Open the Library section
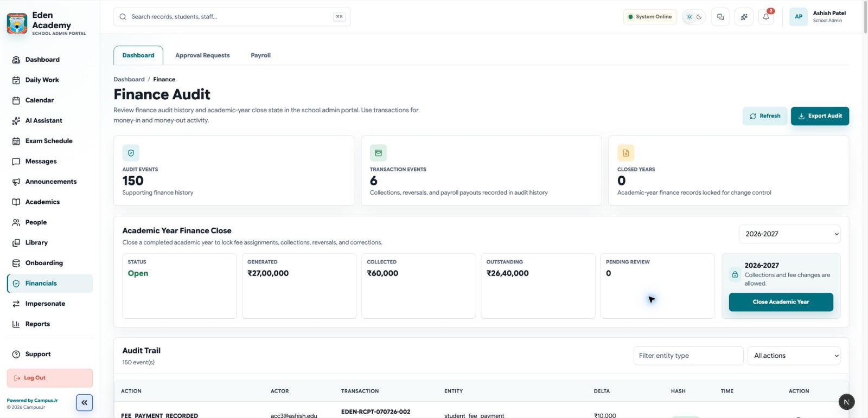The width and height of the screenshot is (868, 418). [49, 242]
